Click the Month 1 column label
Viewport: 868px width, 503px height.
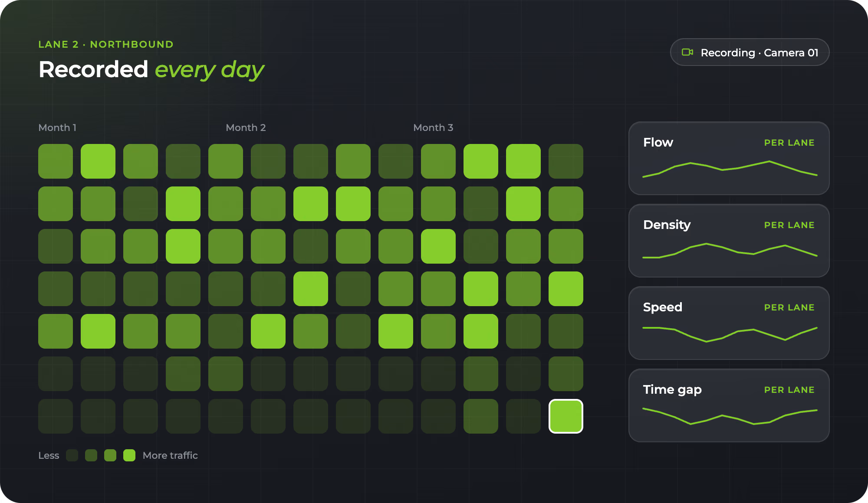pyautogui.click(x=57, y=127)
